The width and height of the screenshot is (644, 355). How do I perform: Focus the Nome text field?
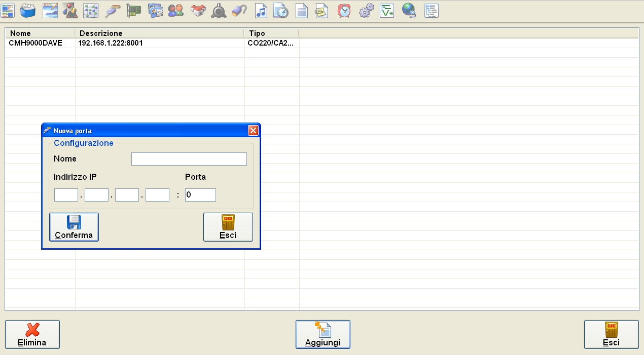click(x=189, y=159)
